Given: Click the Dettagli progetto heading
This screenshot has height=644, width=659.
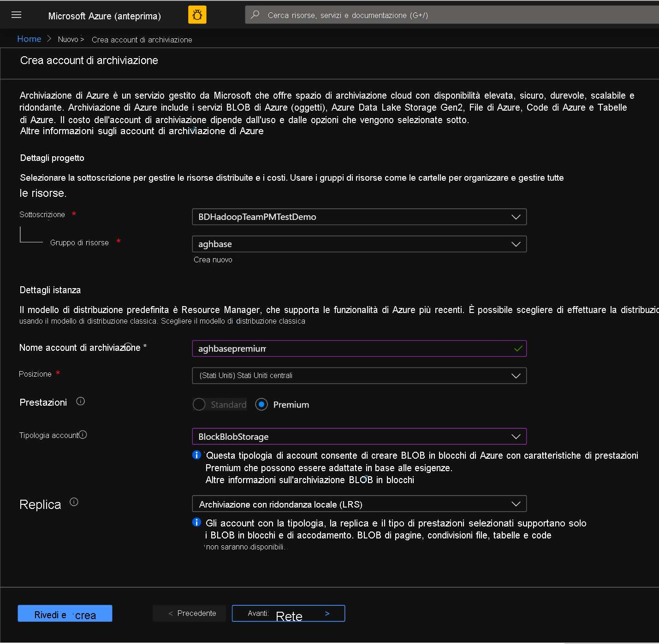Looking at the screenshot, I should 52,158.
